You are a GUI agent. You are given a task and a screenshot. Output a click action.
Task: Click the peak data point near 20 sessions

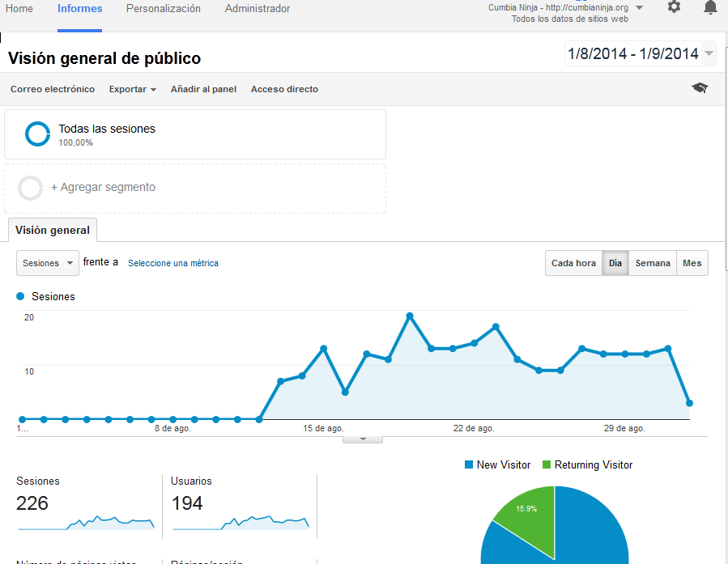point(410,316)
